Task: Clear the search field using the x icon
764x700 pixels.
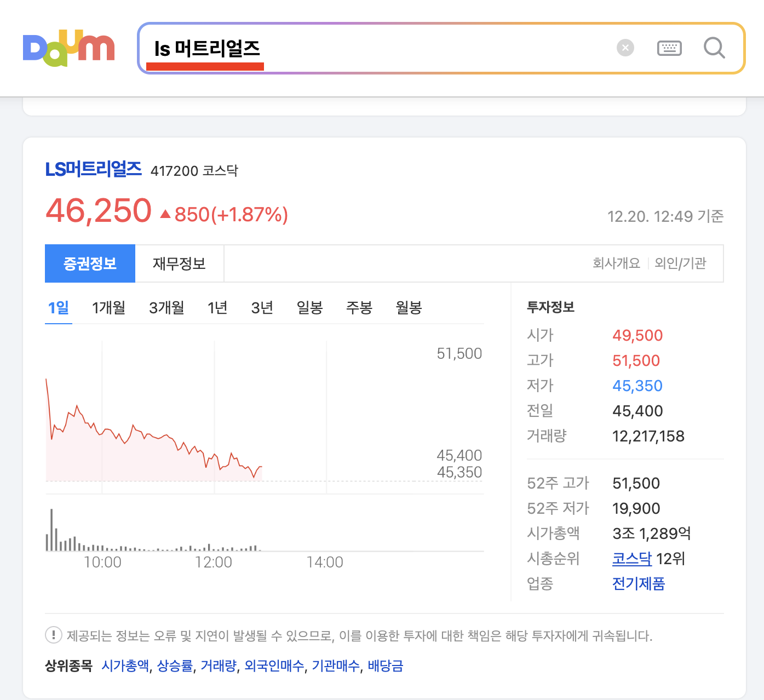Action: point(624,48)
